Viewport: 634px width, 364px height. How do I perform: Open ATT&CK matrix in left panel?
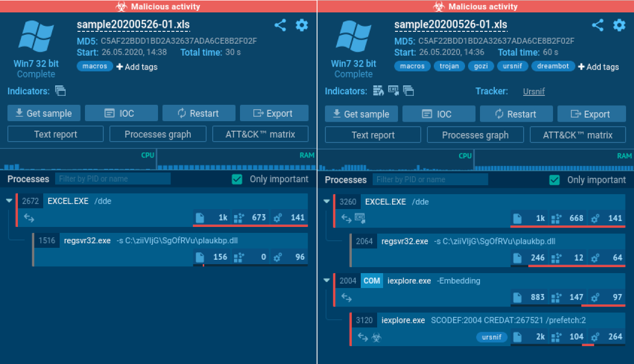pos(260,134)
